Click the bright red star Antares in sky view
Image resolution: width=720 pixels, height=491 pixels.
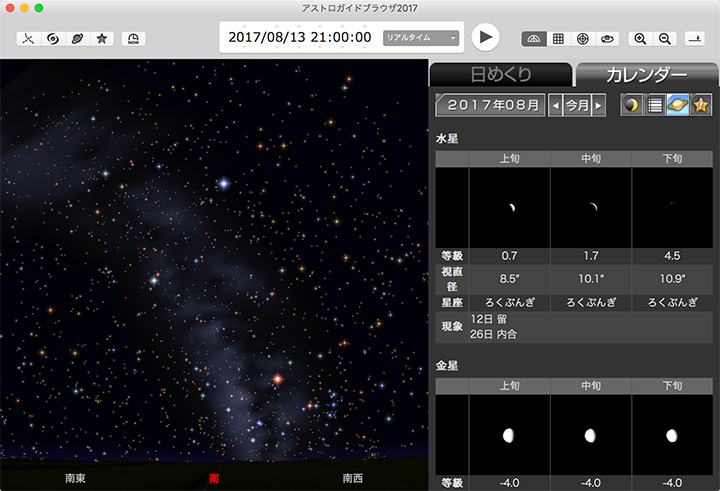277,379
